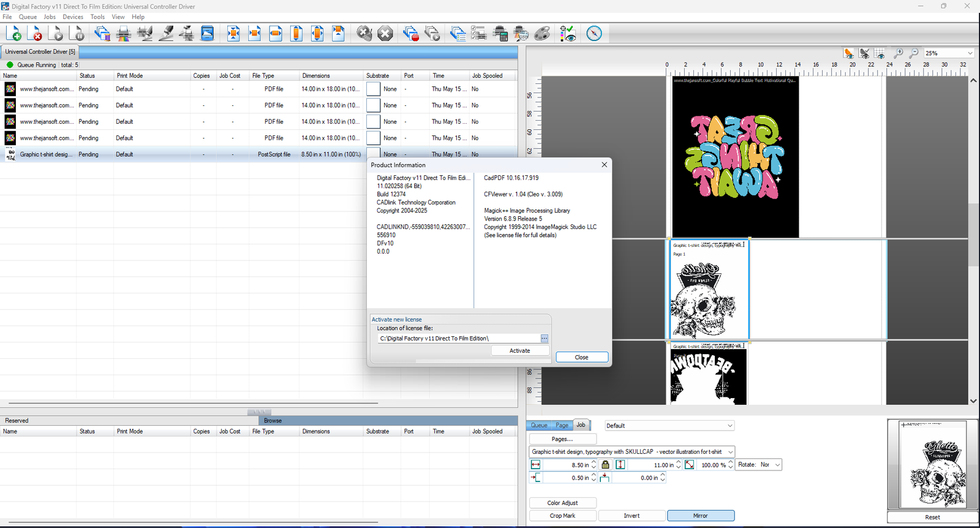Viewport: 980px width, 528px height.
Task: Click Close in Product Information dialog
Action: (x=582, y=357)
